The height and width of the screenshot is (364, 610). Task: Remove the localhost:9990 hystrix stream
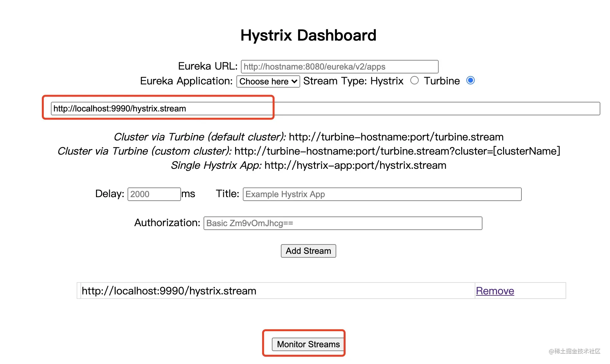[495, 291]
